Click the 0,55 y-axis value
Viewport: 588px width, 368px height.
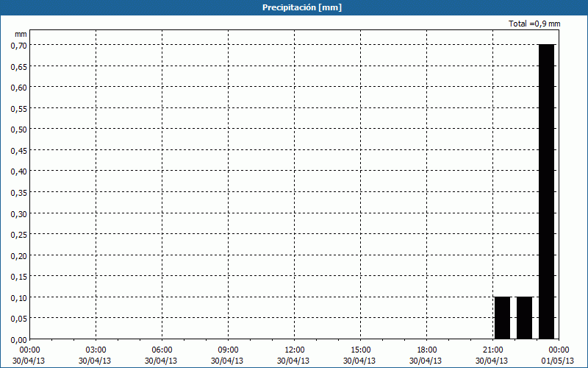click(19, 109)
